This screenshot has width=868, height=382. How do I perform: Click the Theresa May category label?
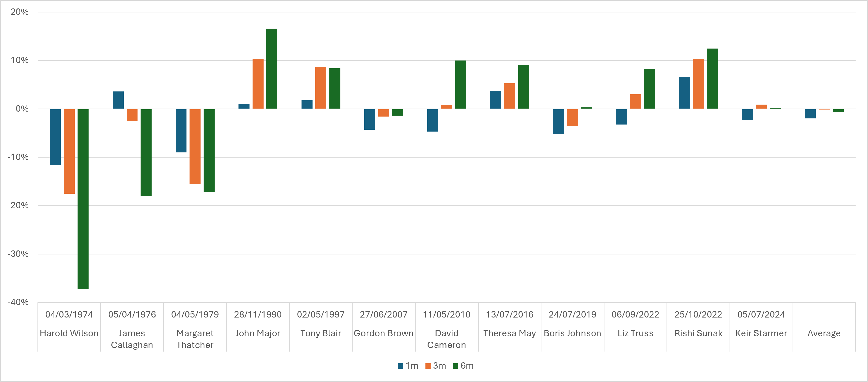(x=510, y=333)
